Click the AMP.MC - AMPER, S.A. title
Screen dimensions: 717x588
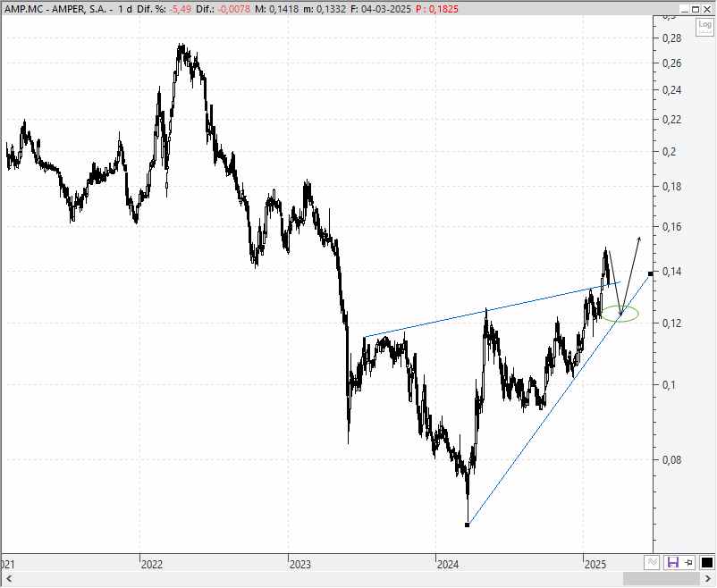click(x=55, y=9)
